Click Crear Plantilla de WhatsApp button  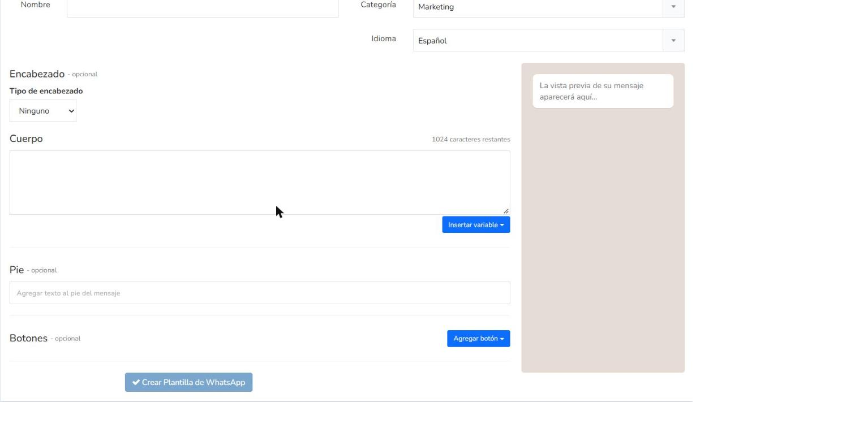(x=188, y=382)
